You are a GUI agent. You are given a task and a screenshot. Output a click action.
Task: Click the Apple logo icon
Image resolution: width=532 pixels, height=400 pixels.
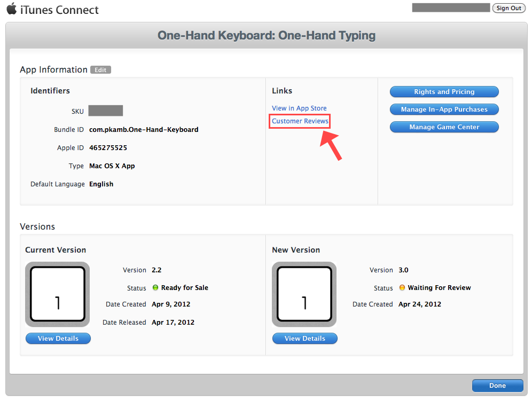pyautogui.click(x=12, y=9)
